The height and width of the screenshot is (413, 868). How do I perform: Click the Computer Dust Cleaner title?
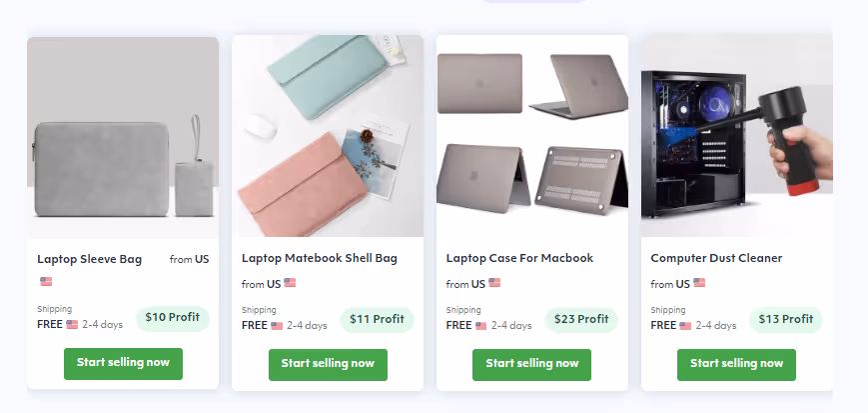716,258
